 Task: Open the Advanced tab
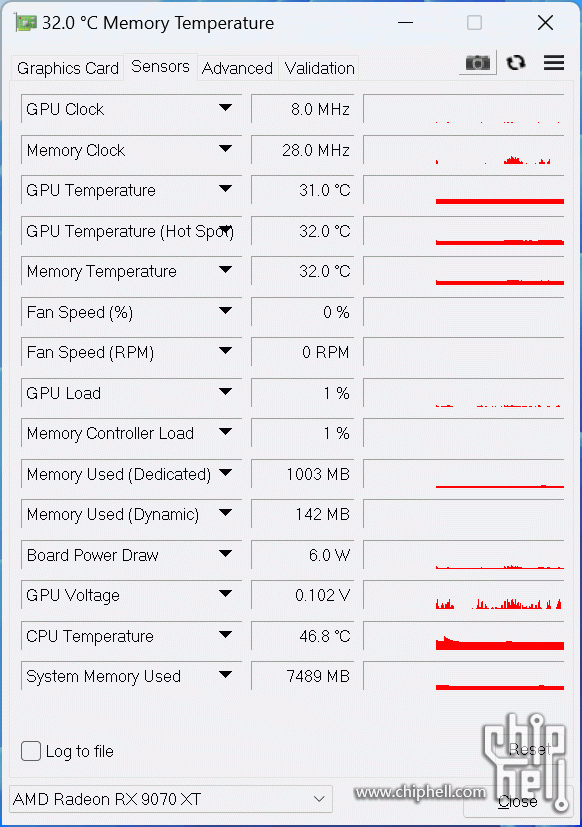click(237, 68)
